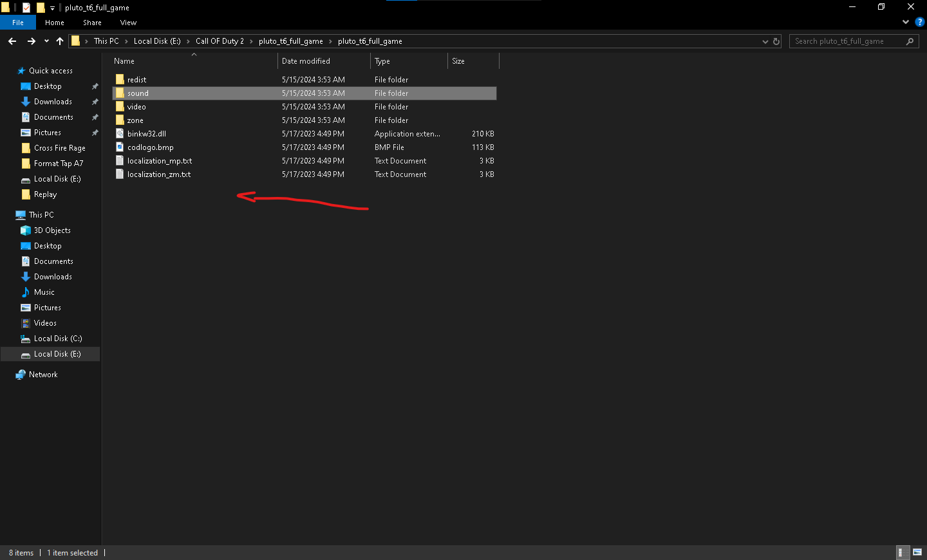Open Local Disk (C:) drive

click(58, 339)
